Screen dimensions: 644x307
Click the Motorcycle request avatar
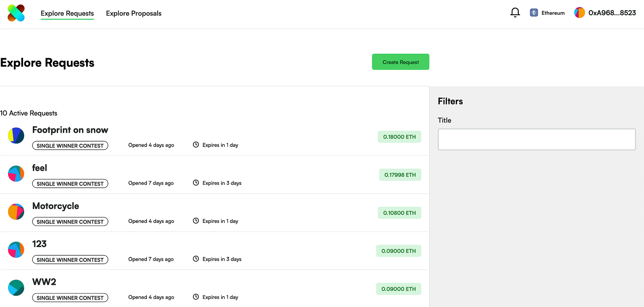[x=16, y=212]
